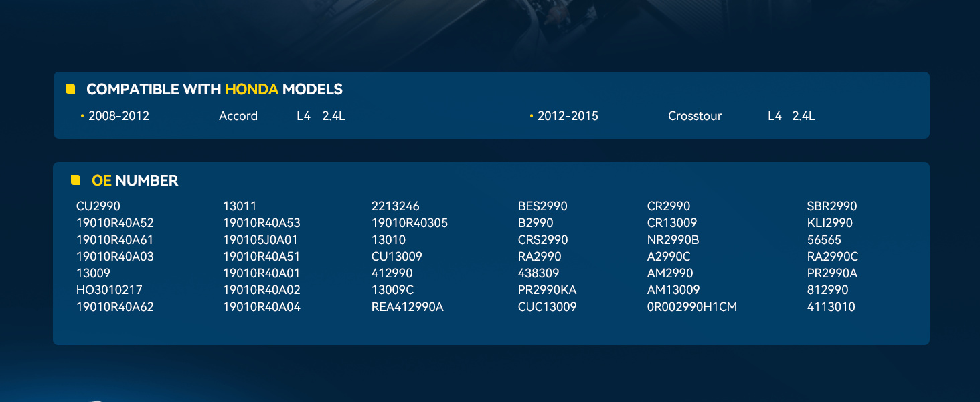Click the "Accord" model name
The height and width of the screenshot is (402, 980).
(x=238, y=116)
